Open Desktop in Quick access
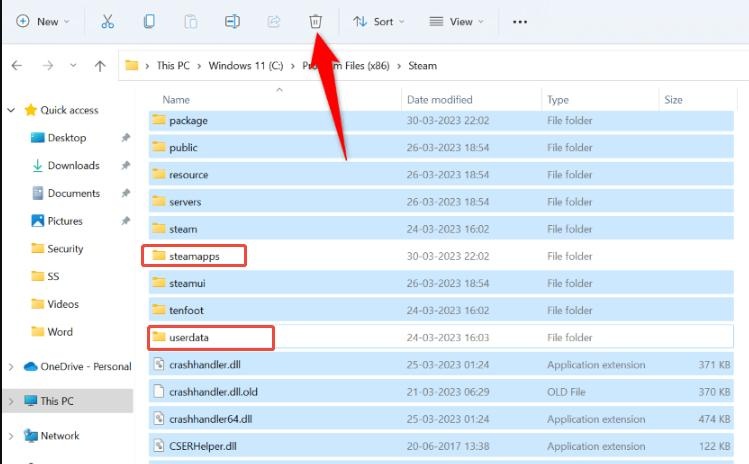Screen dimensions: 749x464 click(x=67, y=138)
